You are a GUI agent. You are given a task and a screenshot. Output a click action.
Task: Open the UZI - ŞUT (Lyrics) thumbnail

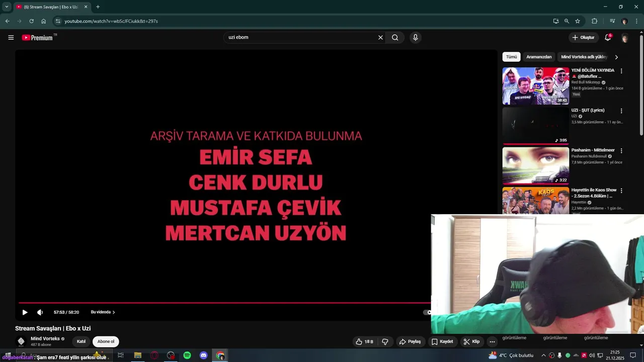[536, 126]
